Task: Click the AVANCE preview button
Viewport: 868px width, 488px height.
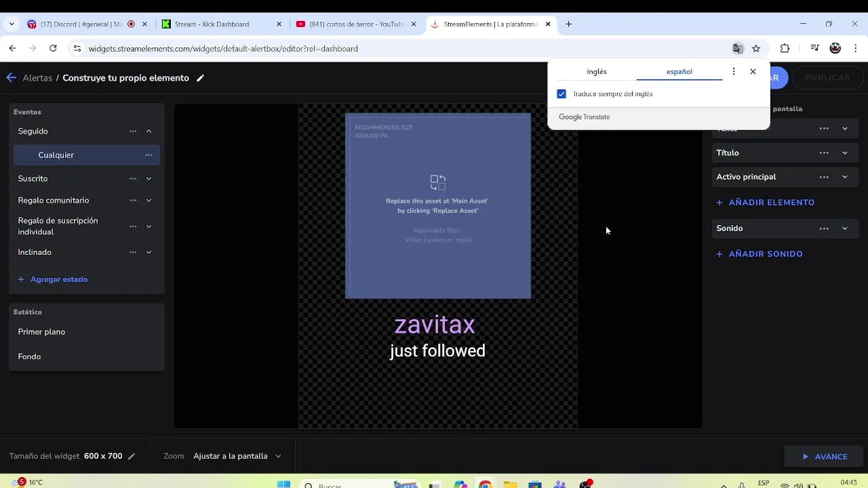Action: [825, 457]
